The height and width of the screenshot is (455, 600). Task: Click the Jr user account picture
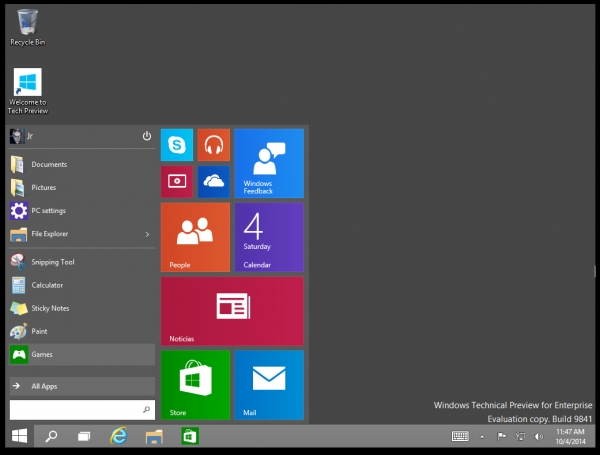[17, 136]
